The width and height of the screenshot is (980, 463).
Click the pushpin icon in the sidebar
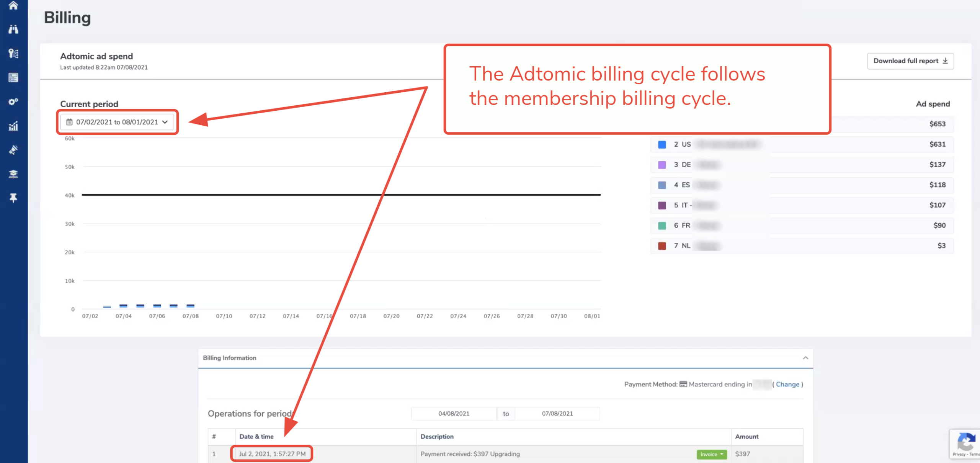coord(13,198)
